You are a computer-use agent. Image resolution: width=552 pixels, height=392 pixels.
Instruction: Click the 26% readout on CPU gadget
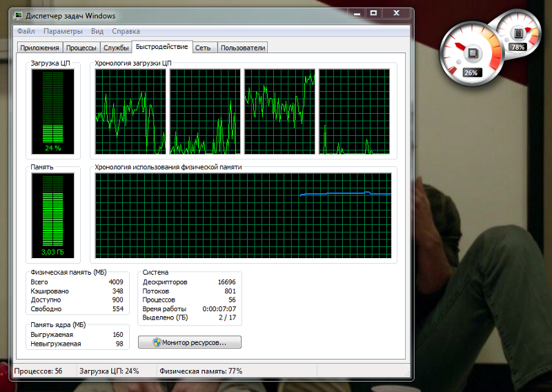(x=471, y=73)
